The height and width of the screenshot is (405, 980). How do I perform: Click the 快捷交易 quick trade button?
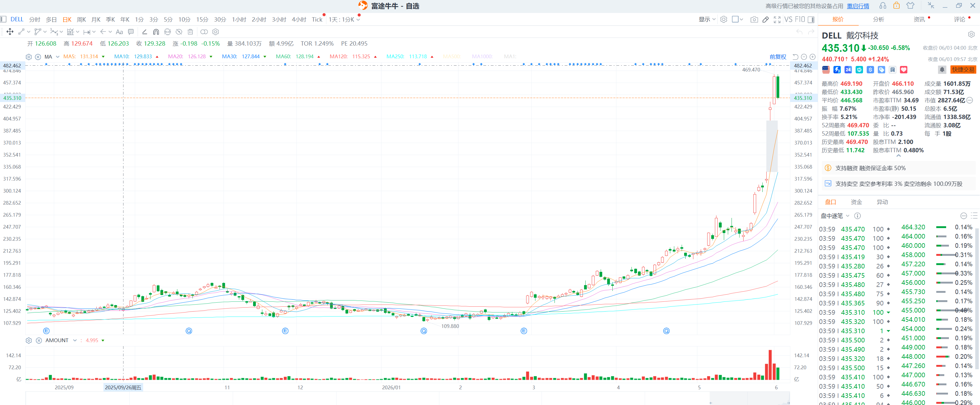(x=963, y=69)
